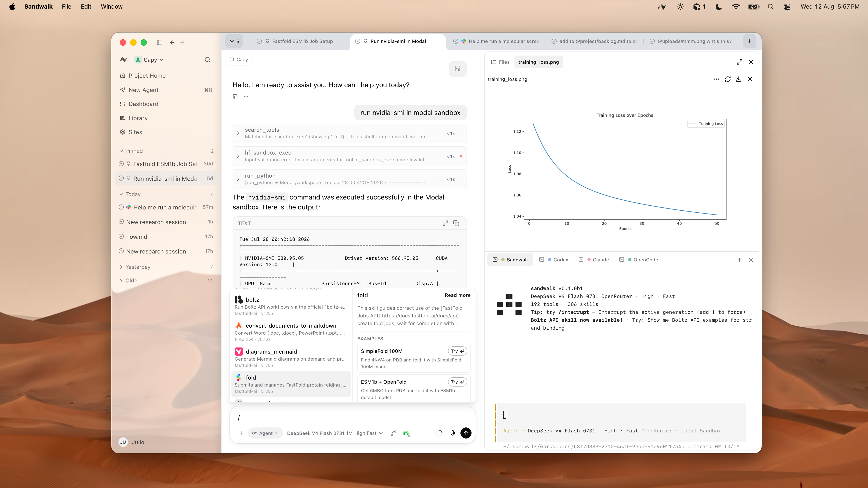The height and width of the screenshot is (488, 868).
Task: Refresh the training_loss.png preview
Action: 728,79
